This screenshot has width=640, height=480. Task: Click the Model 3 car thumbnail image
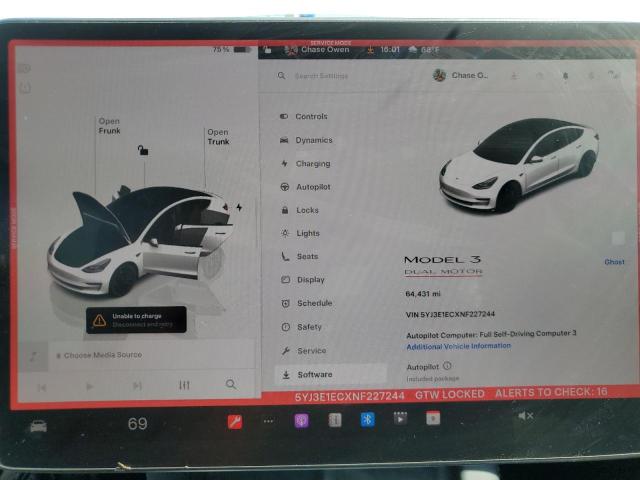[518, 165]
